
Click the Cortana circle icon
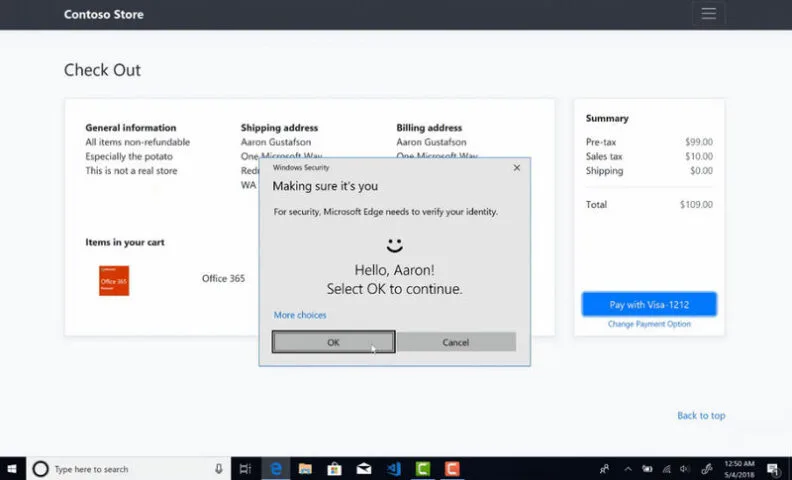coord(40,469)
